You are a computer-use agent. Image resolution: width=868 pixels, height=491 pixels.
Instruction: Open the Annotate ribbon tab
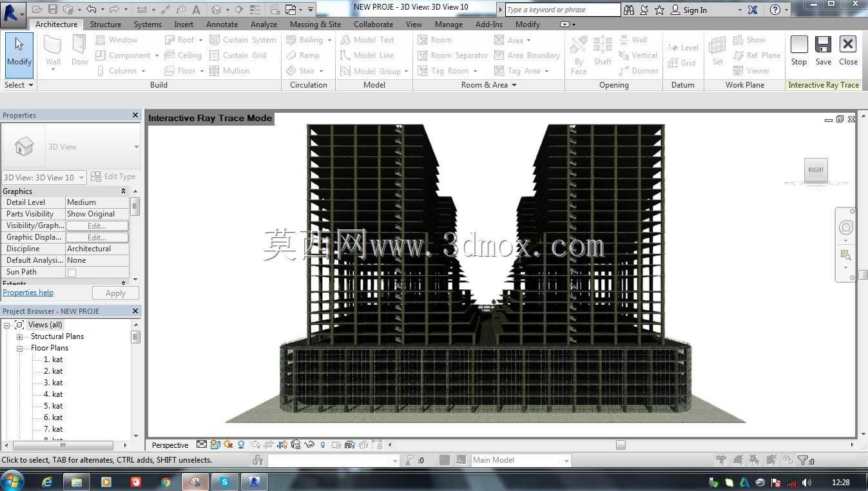[222, 24]
